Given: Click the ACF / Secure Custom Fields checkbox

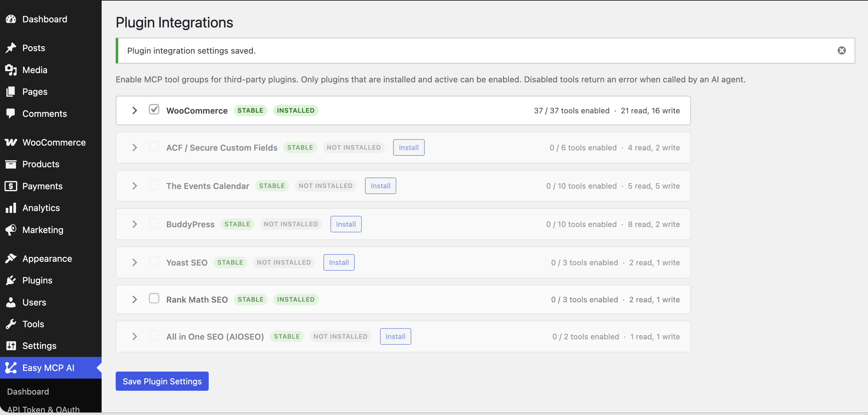Looking at the screenshot, I should click(x=154, y=147).
